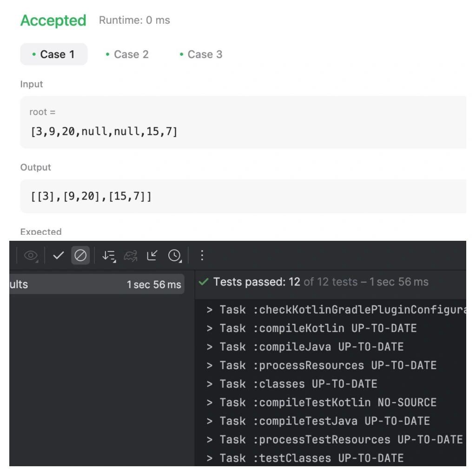The width and height of the screenshot is (476, 476).
Task: Click the grayed-out expand tree icon
Action: 131,256
